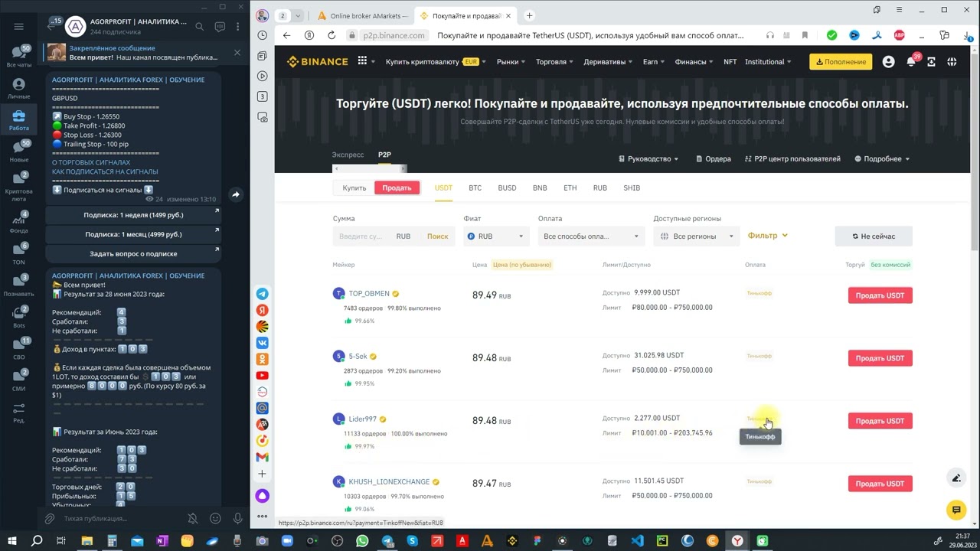The width and height of the screenshot is (980, 551).
Task: Toggle mute notifications bell in Telegram input bar
Action: (x=193, y=519)
